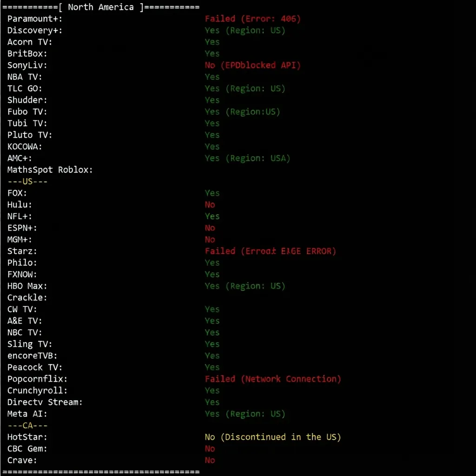Select the 'Popcornflix:' label

pos(37,379)
